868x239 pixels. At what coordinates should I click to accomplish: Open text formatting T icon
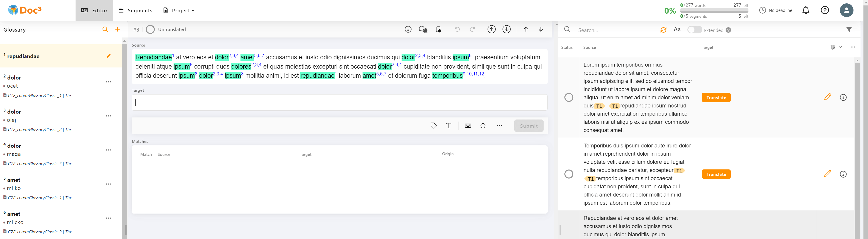tap(449, 126)
